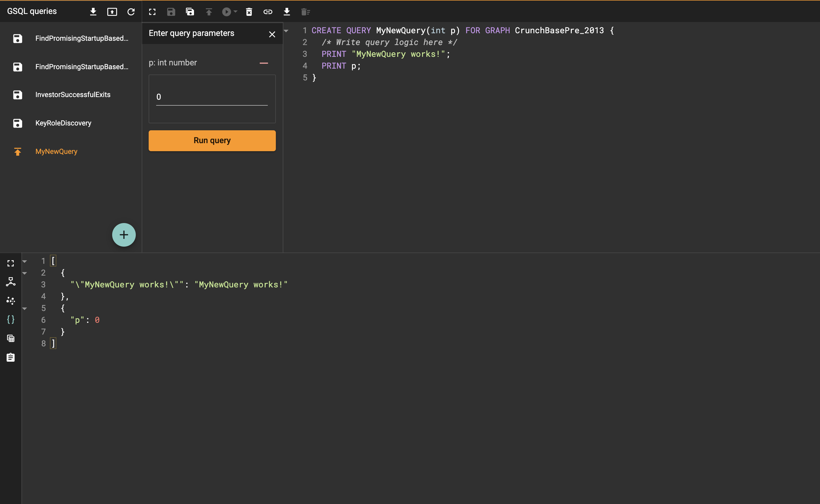
Task: Switch to the JSON result view tab
Action: [11, 320]
